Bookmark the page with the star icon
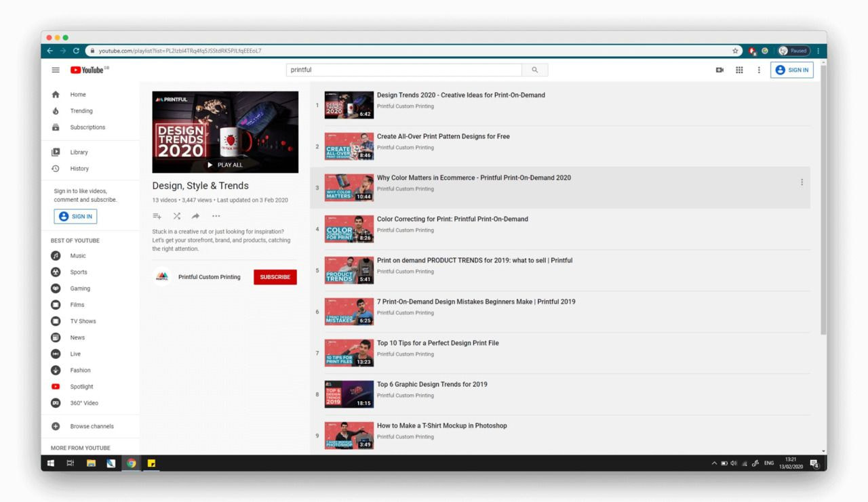This screenshot has width=868, height=502. [x=735, y=51]
